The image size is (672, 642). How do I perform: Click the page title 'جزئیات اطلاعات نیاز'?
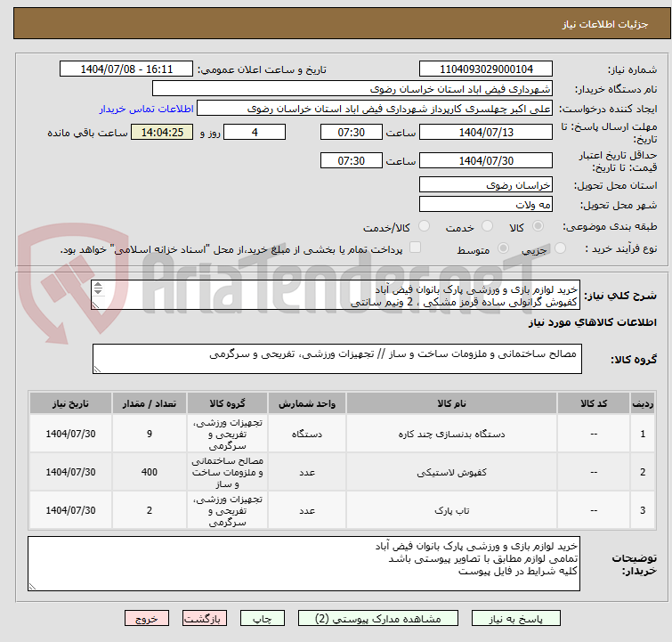[604, 24]
